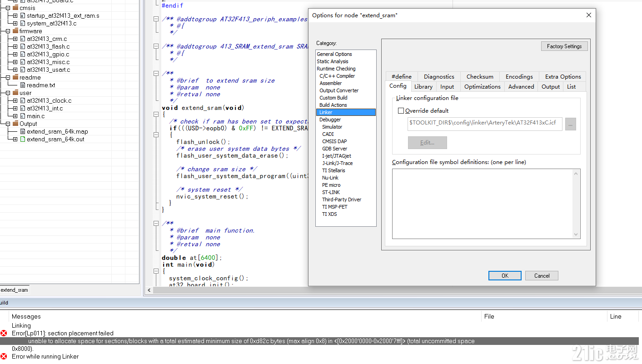
Task: Expand the startup_at32f413_ext_ram.s node
Action: pyautogui.click(x=15, y=15)
